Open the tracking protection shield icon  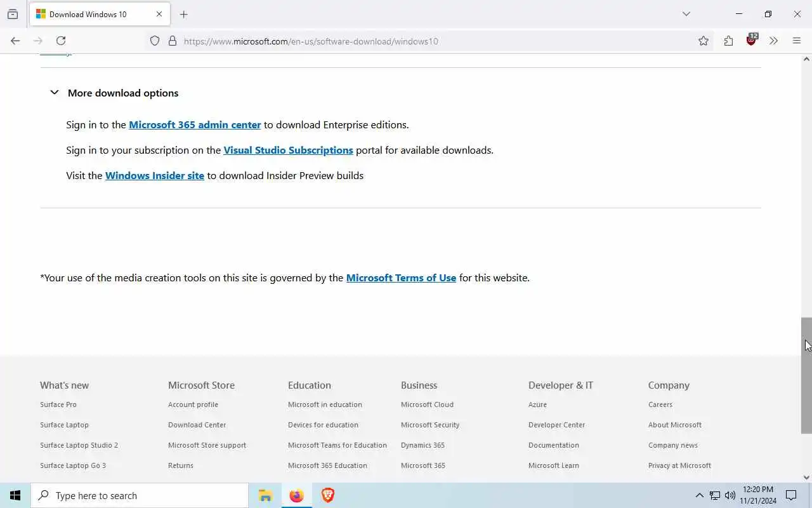[155, 41]
